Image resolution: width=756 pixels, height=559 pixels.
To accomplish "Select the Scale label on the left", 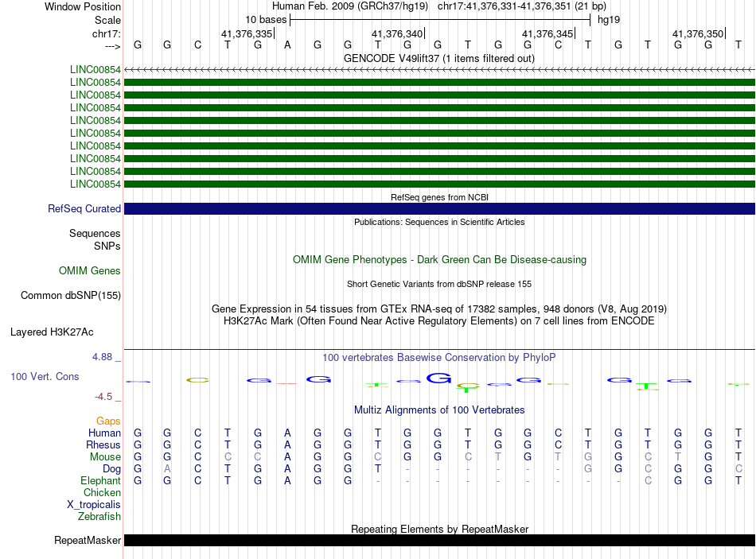I will tap(107, 20).
